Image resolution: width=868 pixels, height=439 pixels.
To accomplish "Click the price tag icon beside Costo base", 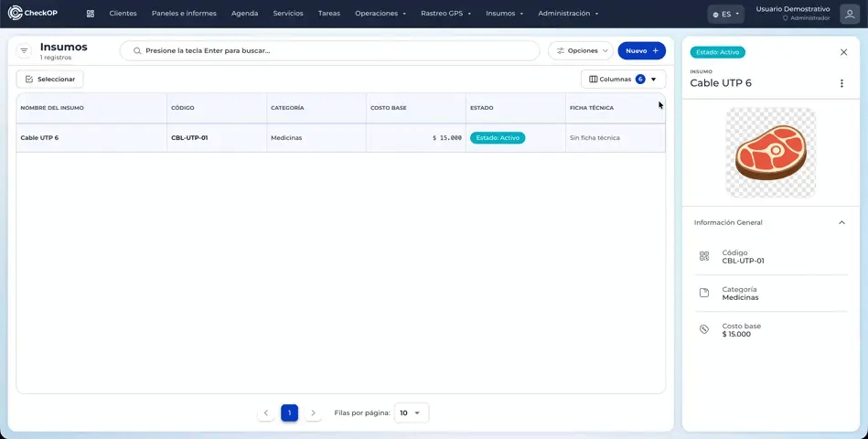I will (704, 329).
